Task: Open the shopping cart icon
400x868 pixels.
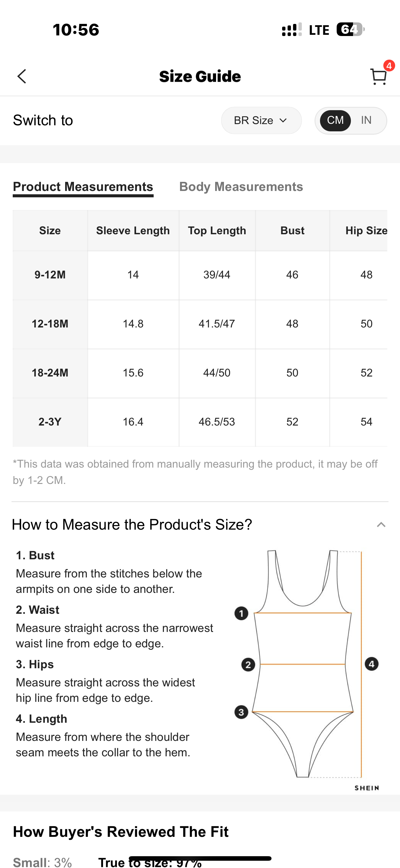Action: (x=378, y=77)
